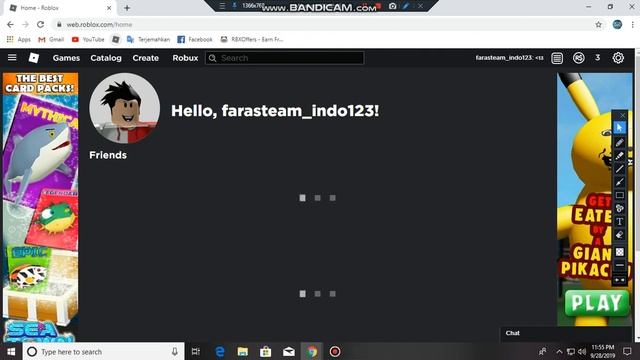This screenshot has height=360, width=640.
Task: Select the Bandicam cursor selection tool
Action: [619, 128]
